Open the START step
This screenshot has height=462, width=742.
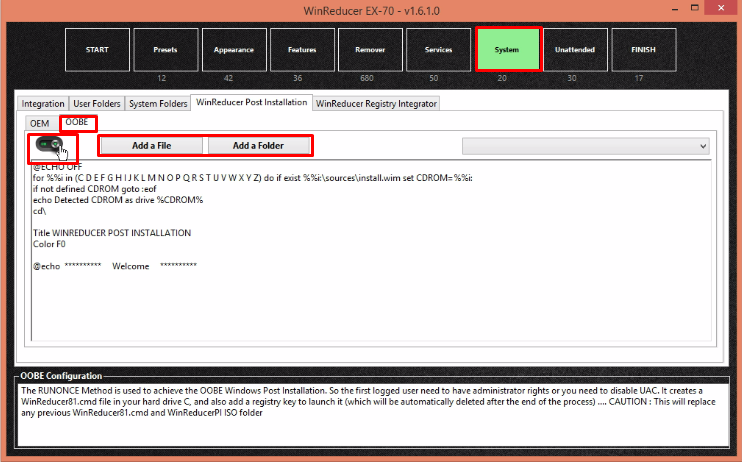(97, 50)
